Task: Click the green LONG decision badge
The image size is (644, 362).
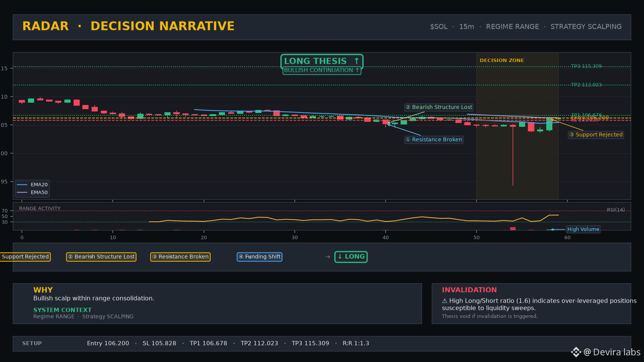Action: [351, 257]
